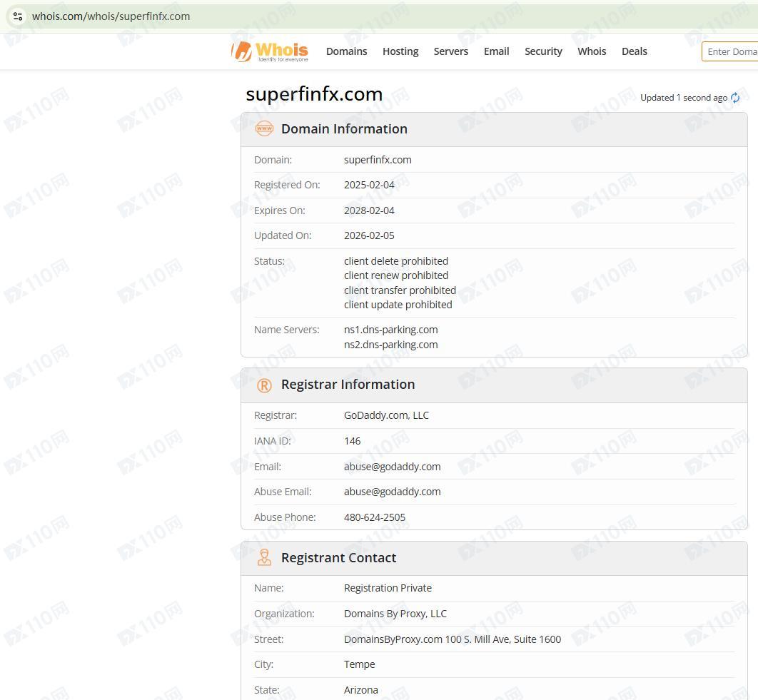Open the Deals menu item
Image resolution: width=758 pixels, height=700 pixels.
634,51
